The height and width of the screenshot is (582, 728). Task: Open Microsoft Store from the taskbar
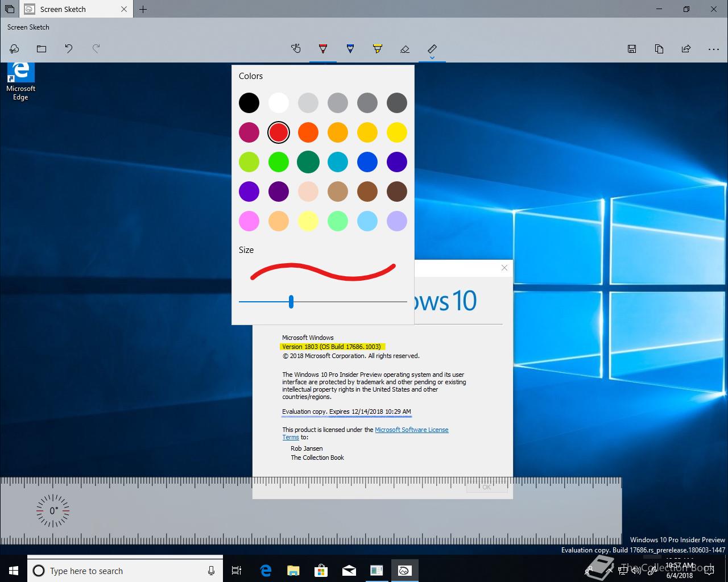[321, 571]
